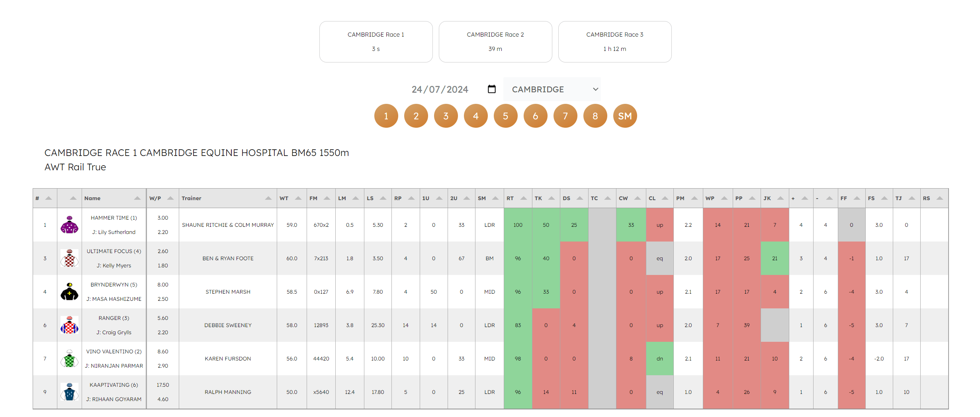The width and height of the screenshot is (980, 417).
Task: Open the CAMBRIDGE Race 3 card
Action: pos(615,42)
